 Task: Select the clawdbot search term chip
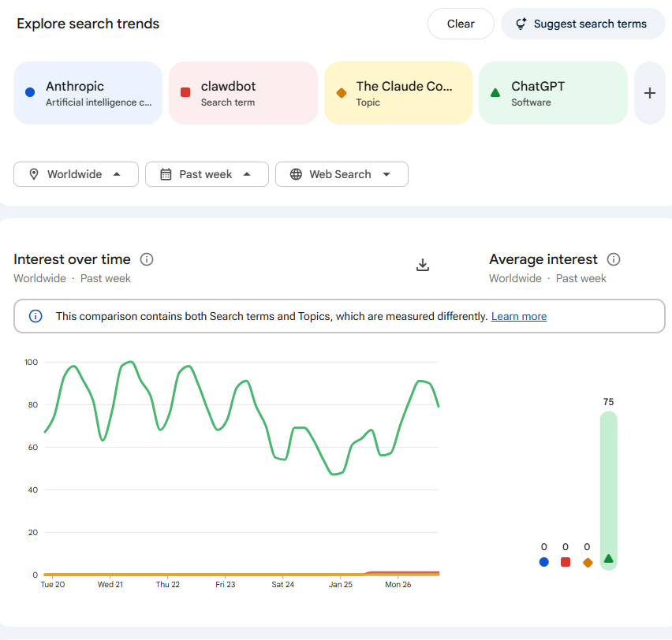[243, 93]
